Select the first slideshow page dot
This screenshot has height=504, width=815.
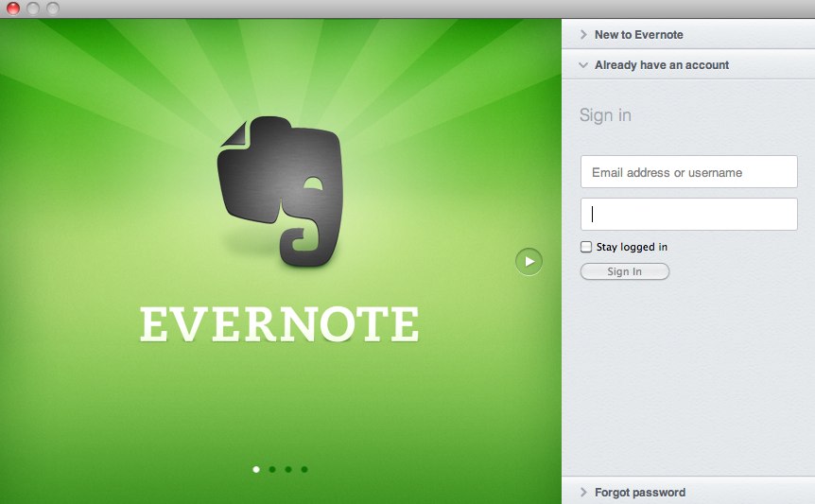pyautogui.click(x=255, y=469)
